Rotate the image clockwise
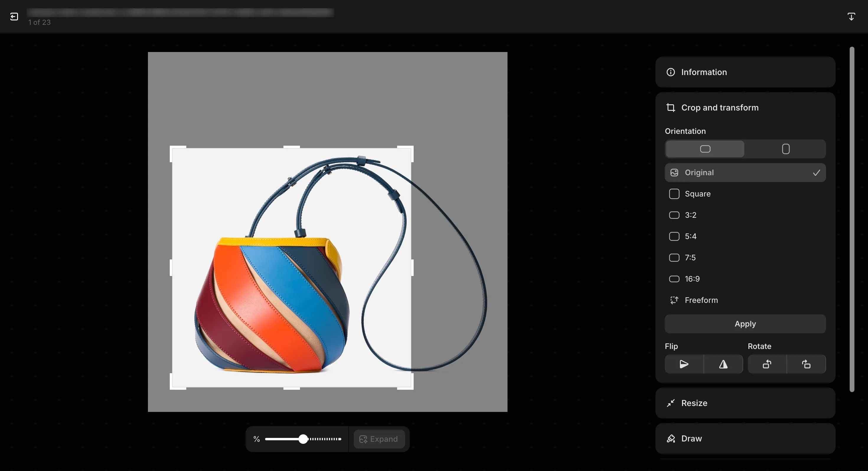The height and width of the screenshot is (471, 868). (x=806, y=364)
